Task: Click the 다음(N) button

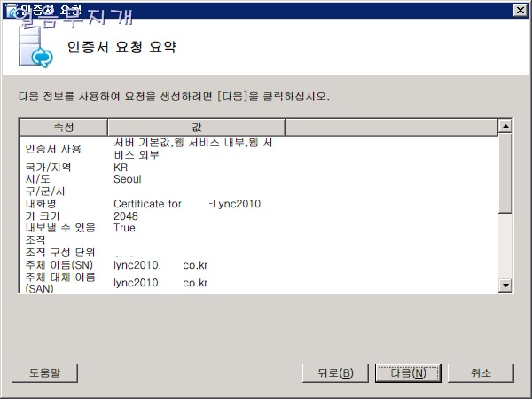Action: coord(408,373)
